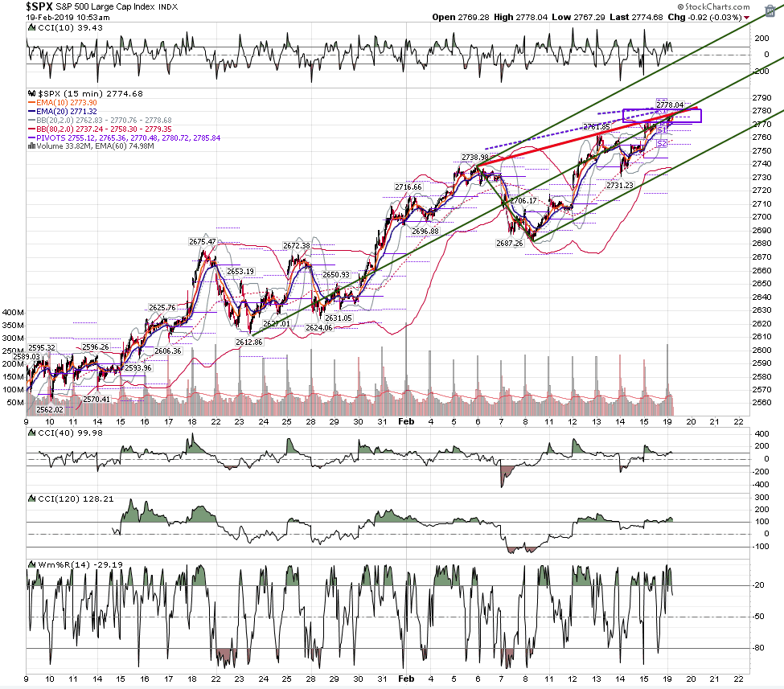The height and width of the screenshot is (689, 784).
Task: Click the S2 pivot level marker
Action: point(662,144)
